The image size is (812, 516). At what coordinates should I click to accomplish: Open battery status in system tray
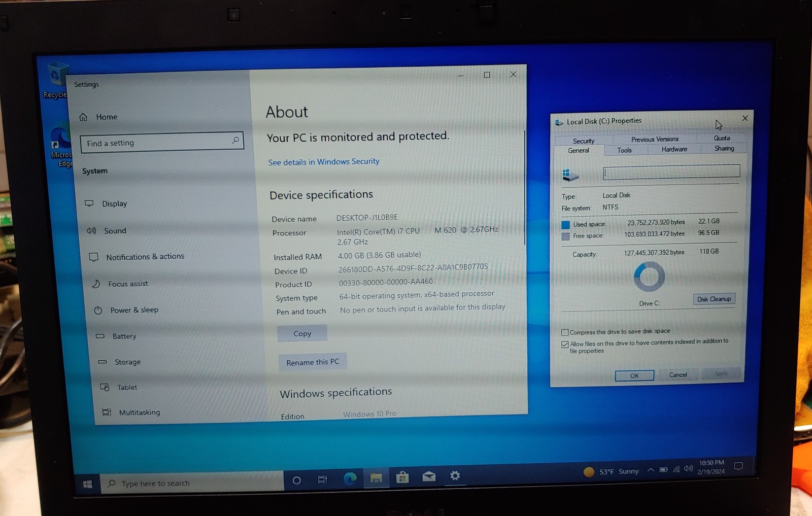coord(663,470)
